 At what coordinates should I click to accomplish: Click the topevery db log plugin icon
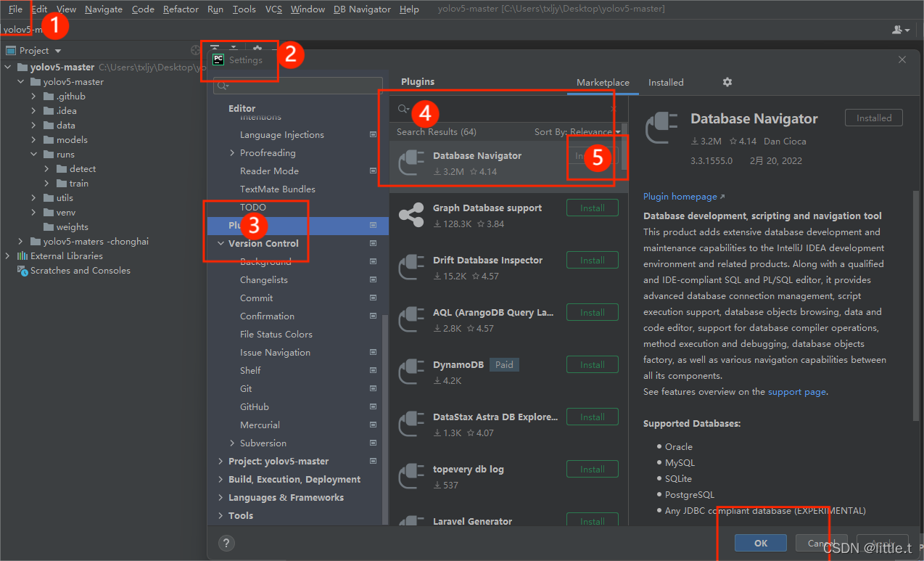pyautogui.click(x=411, y=476)
